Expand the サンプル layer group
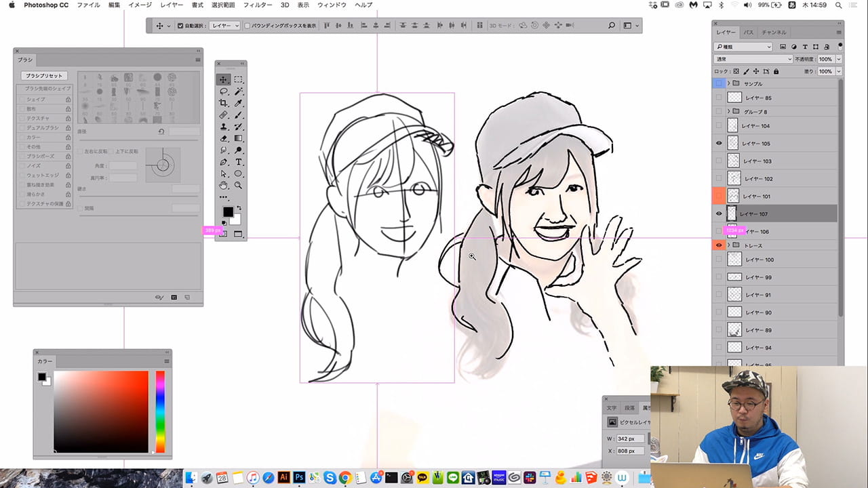The height and width of the screenshot is (488, 868). pos(728,83)
